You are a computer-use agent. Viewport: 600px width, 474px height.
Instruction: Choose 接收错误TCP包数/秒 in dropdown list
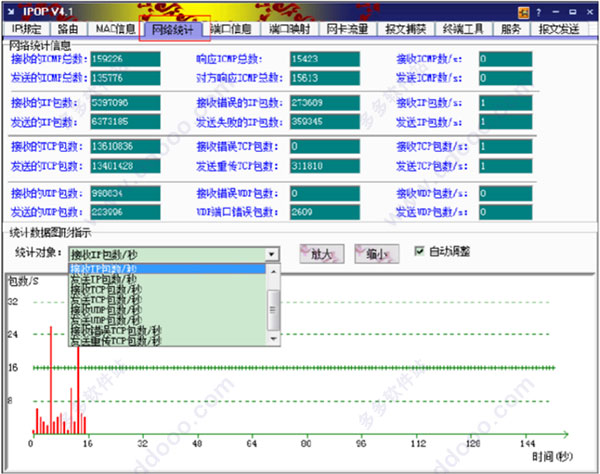(167, 331)
